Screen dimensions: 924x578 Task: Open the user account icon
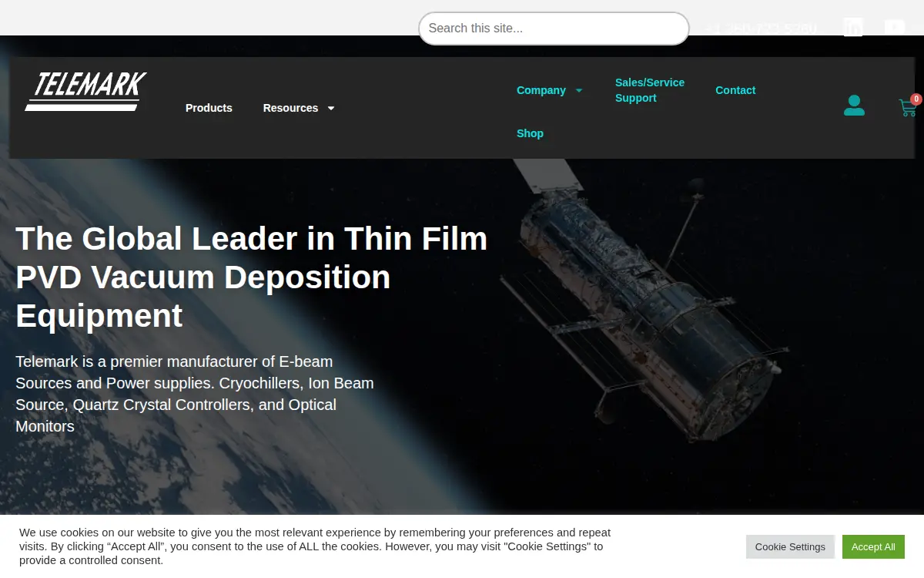(854, 106)
